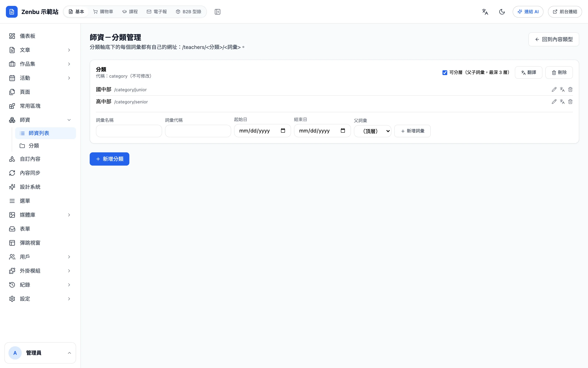This screenshot has width=588, height=368.
Task: Switch to the 基本 tab
Action: click(76, 12)
